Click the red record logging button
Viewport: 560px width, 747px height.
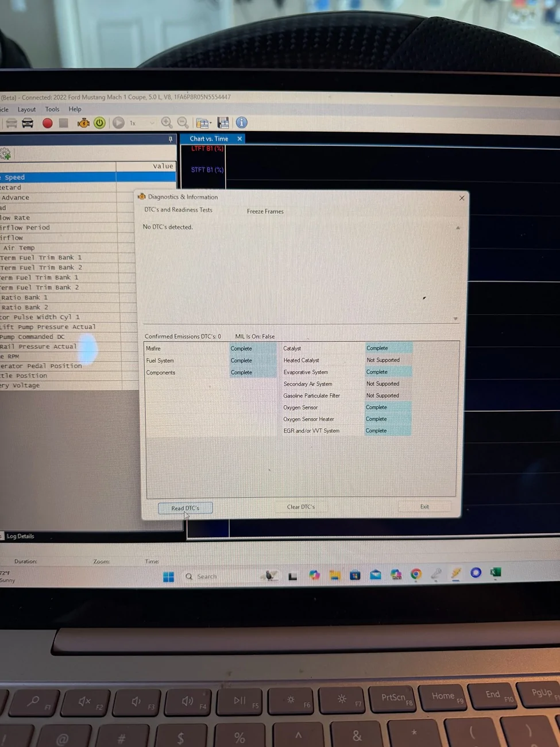(48, 123)
